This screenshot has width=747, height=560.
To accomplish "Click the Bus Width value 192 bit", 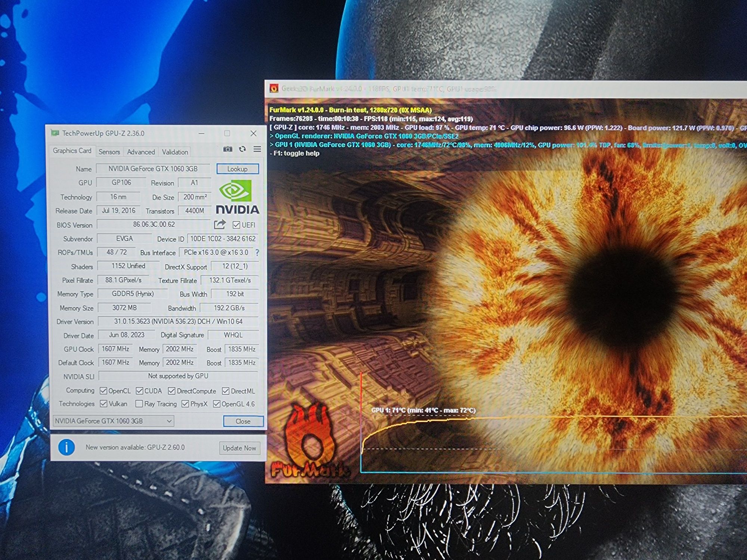I will pos(235,294).
